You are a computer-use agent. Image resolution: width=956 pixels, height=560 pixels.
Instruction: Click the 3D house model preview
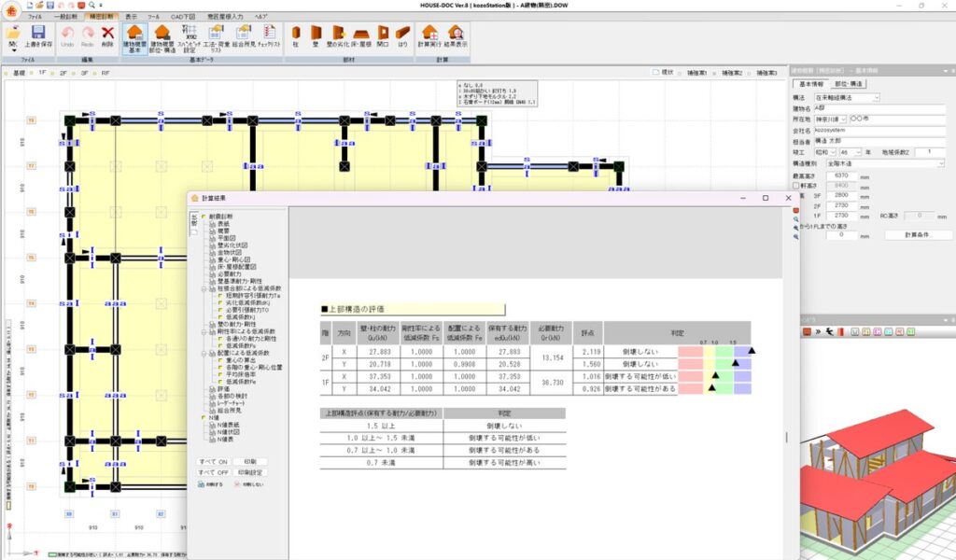point(878,482)
